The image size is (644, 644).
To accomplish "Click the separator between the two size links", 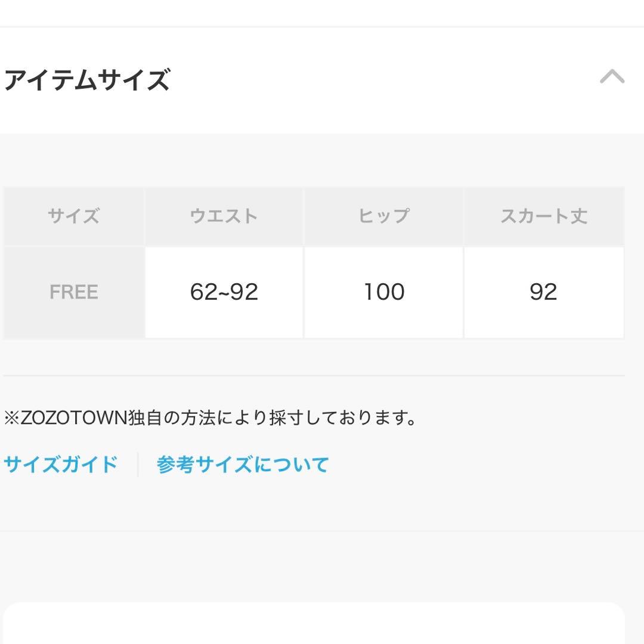I will (138, 464).
